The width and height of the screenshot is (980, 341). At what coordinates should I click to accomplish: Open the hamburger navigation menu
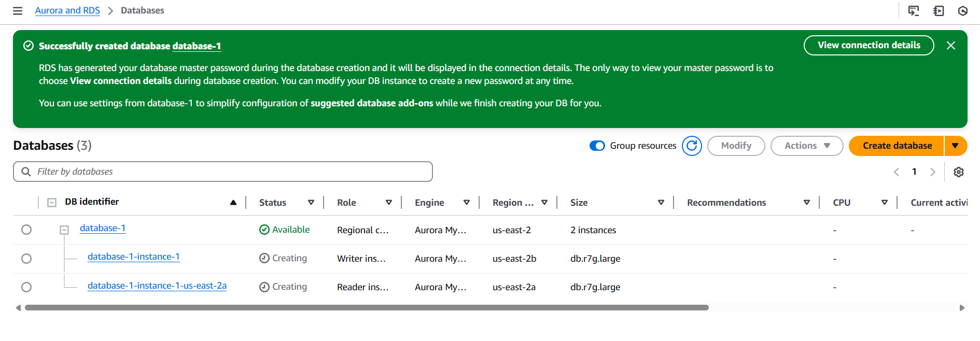[18, 11]
